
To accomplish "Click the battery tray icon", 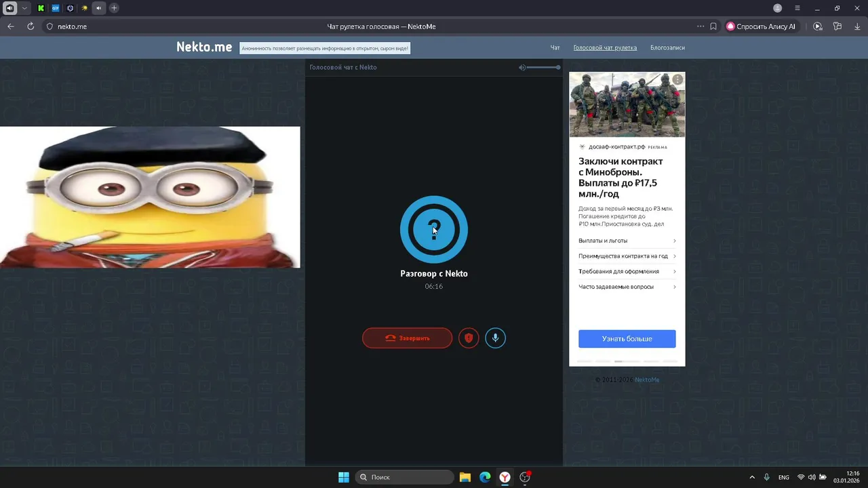I will [823, 477].
